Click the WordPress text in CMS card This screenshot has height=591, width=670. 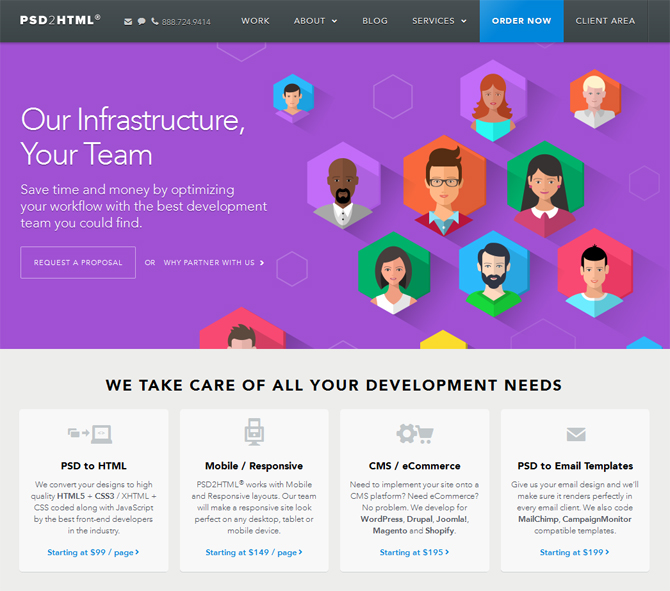point(382,519)
